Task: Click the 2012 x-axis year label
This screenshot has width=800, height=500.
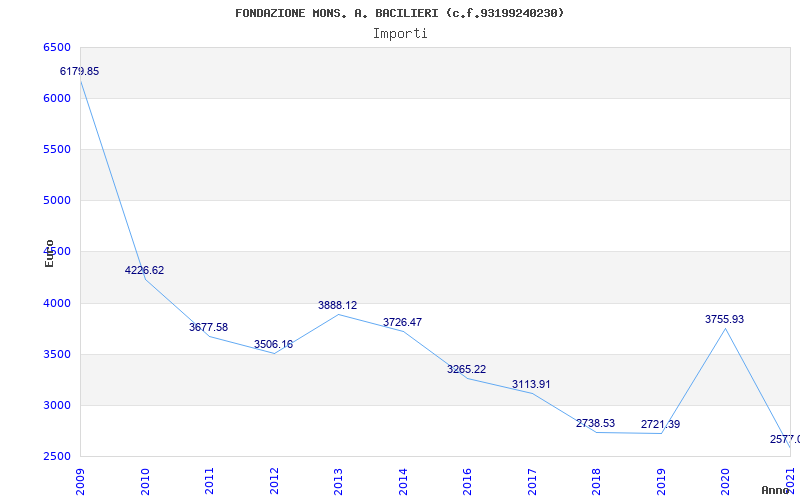Action: tap(274, 482)
